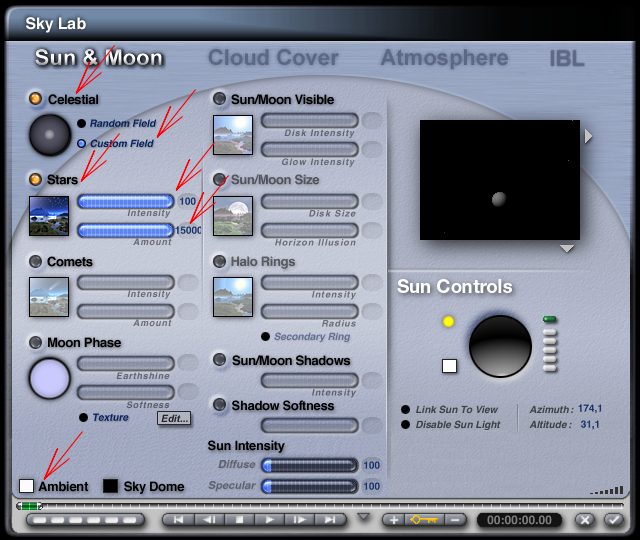Enable the Comets option
This screenshot has height=540, width=640.
click(x=36, y=261)
